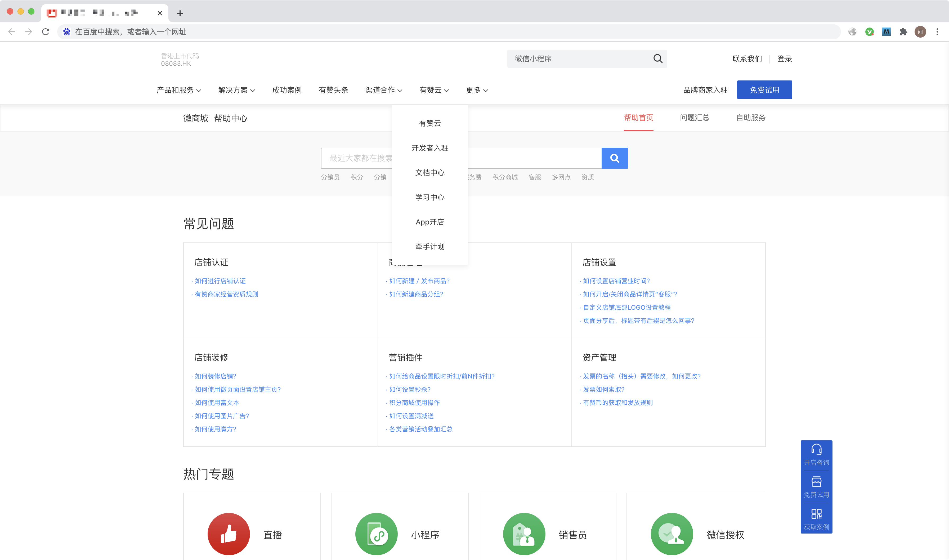
Task: Open 成功案例 nav item
Action: [287, 90]
